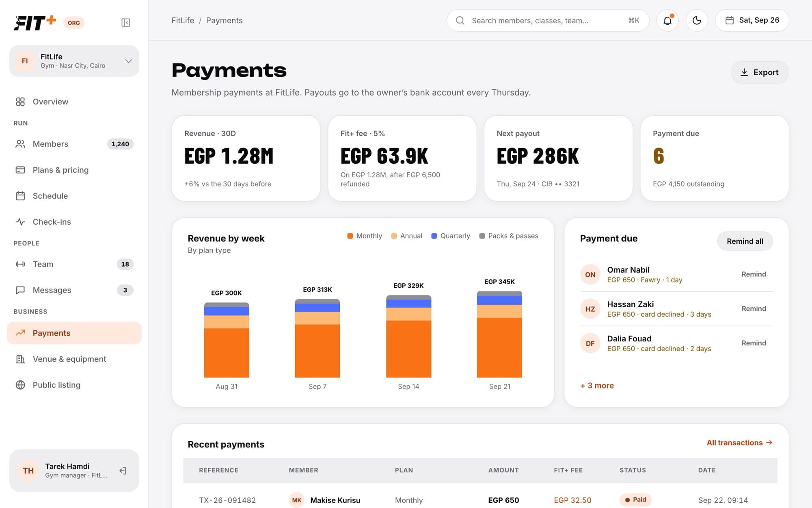Open the Sat, Sep 26 date picker
The width and height of the screenshot is (812, 508).
point(752,20)
